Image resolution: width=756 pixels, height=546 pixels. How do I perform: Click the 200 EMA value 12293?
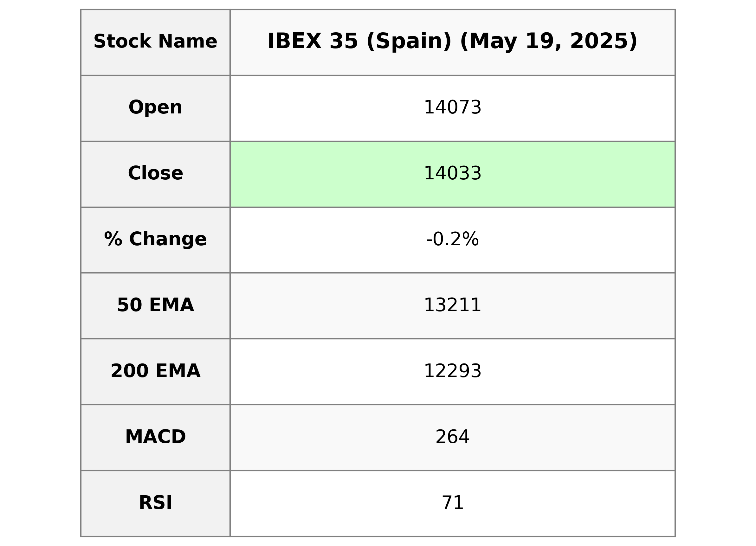click(x=452, y=371)
